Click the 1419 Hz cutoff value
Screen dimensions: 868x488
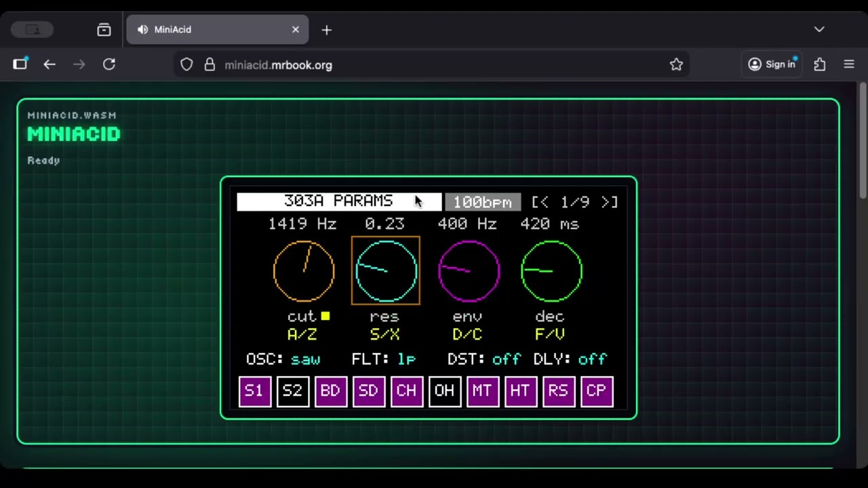pyautogui.click(x=302, y=224)
